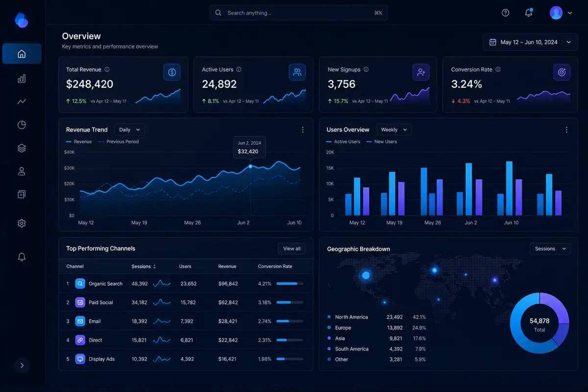Click the $248,420 total revenue value
The height and width of the screenshot is (392, 588).
click(x=90, y=84)
